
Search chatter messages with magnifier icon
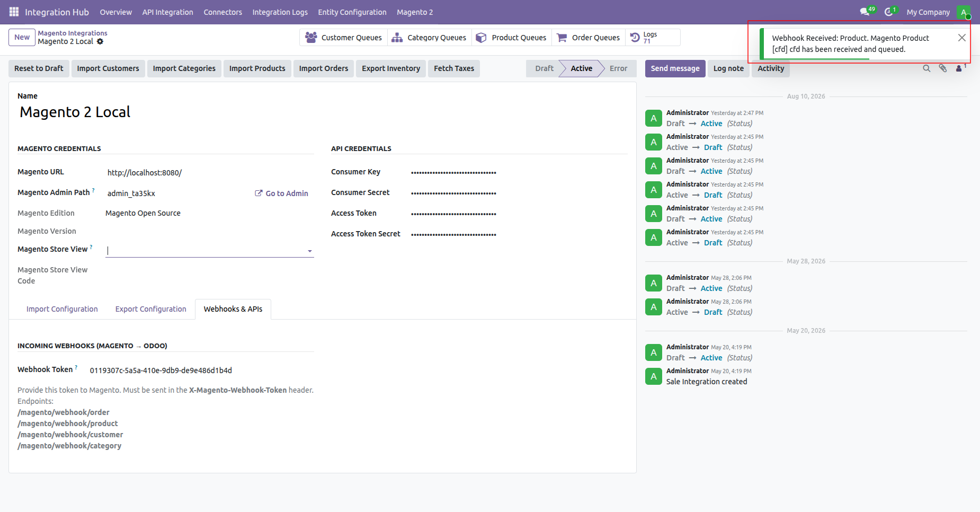click(x=926, y=68)
